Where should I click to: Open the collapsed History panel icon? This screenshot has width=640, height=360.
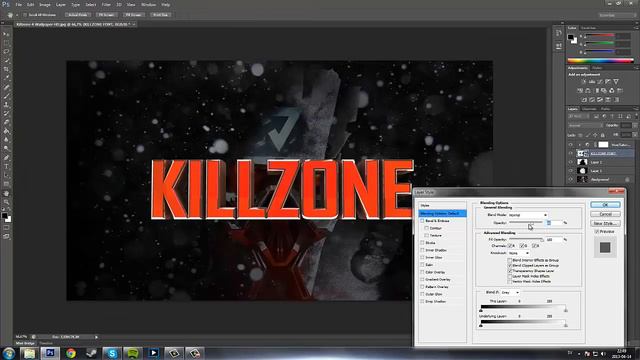coord(559,33)
